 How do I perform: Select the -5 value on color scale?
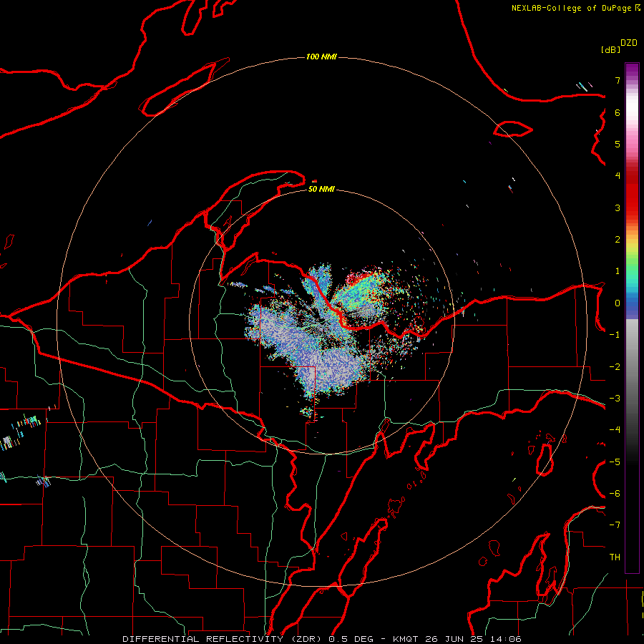coord(615,462)
